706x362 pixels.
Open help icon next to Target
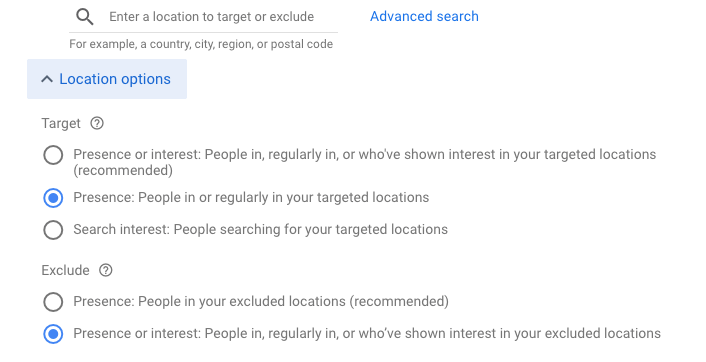97,123
